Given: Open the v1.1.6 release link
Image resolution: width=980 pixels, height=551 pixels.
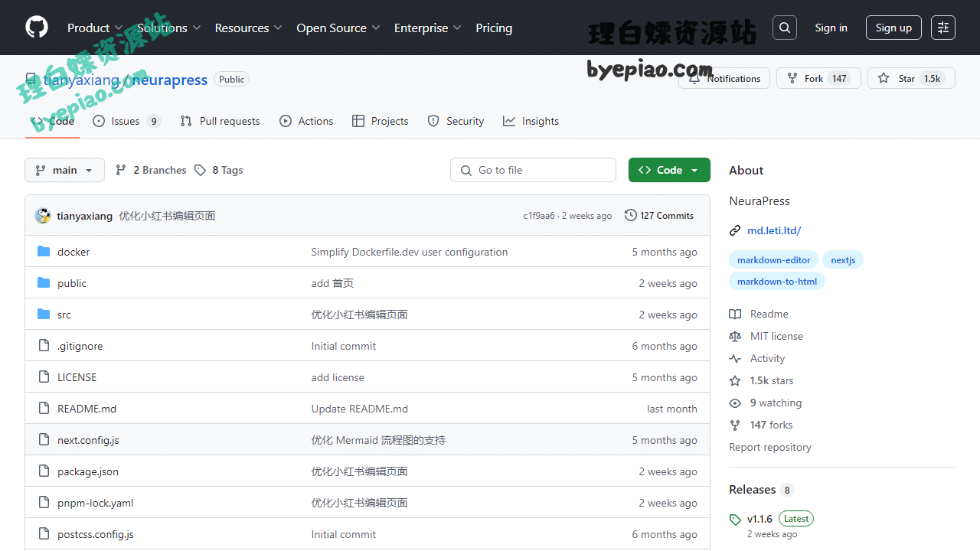Looking at the screenshot, I should [760, 519].
